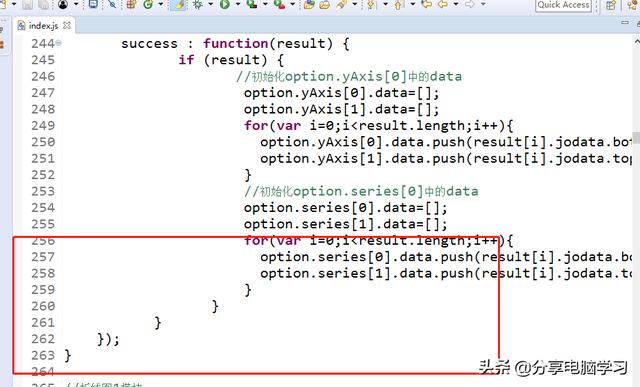Click the round user profile toolbar icon
Screen dimensions: 640x387
point(63,4)
